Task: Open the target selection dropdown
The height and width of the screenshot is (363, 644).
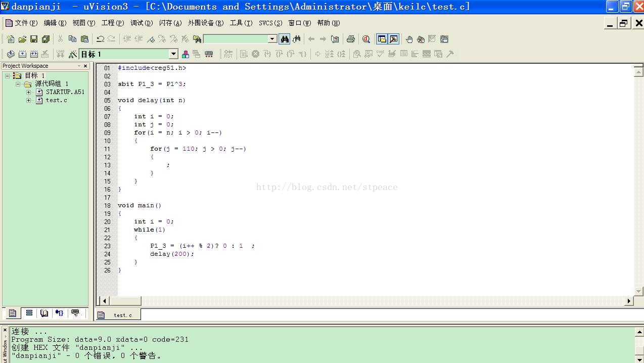Action: tap(173, 54)
